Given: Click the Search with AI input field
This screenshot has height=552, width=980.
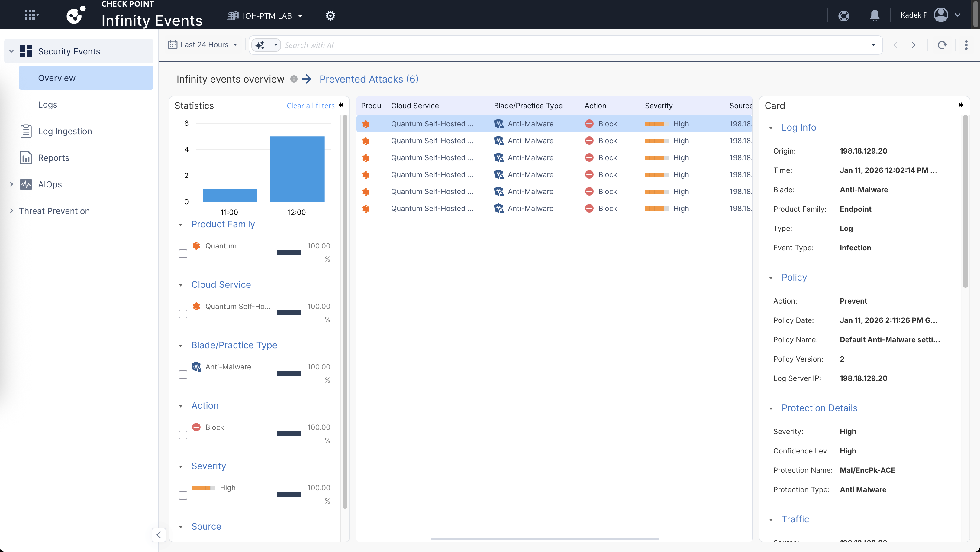Looking at the screenshot, I should pos(571,45).
